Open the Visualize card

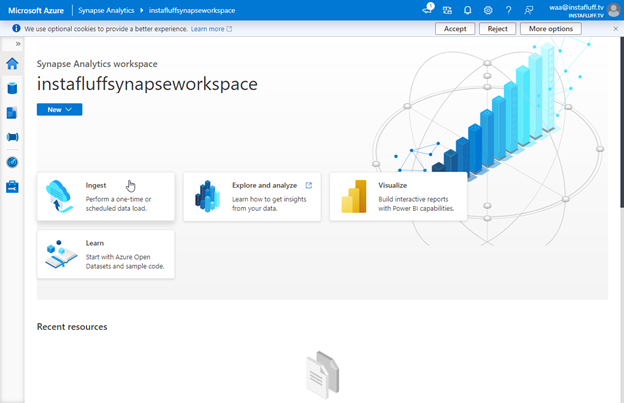click(398, 196)
